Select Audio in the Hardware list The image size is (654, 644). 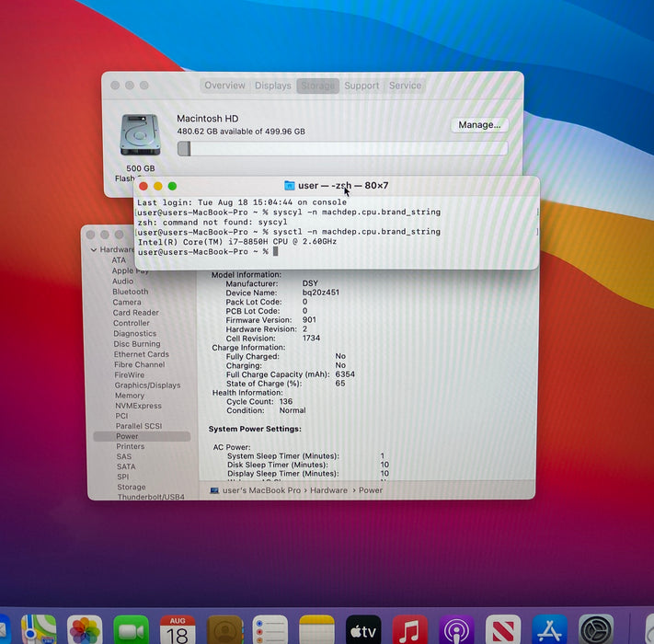pos(122,282)
